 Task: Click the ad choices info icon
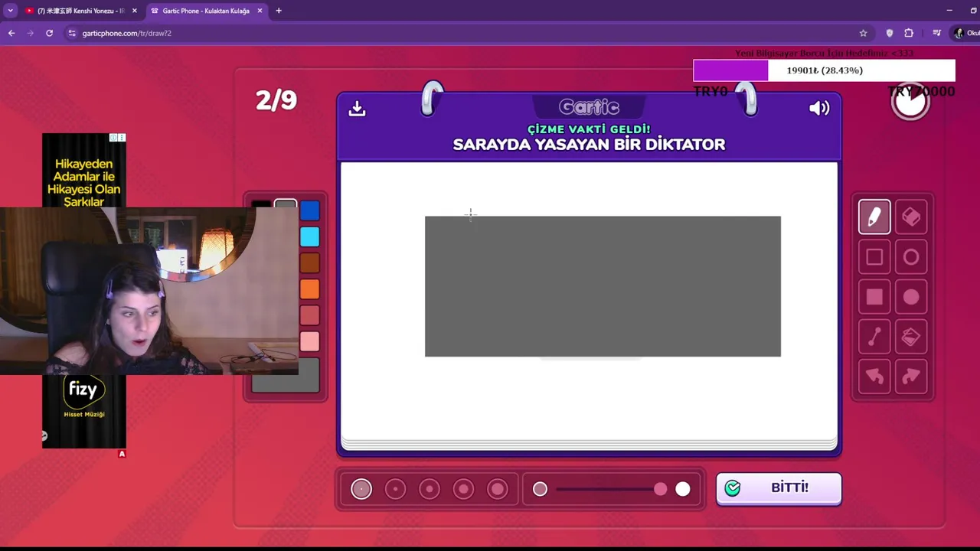click(113, 138)
